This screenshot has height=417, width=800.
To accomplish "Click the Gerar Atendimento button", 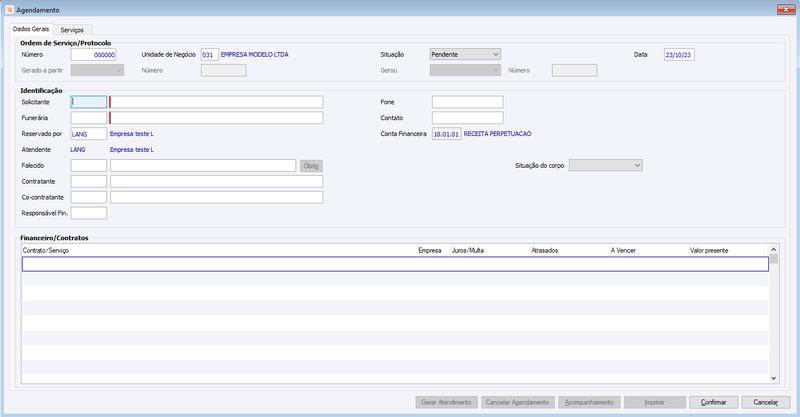I will click(446, 402).
